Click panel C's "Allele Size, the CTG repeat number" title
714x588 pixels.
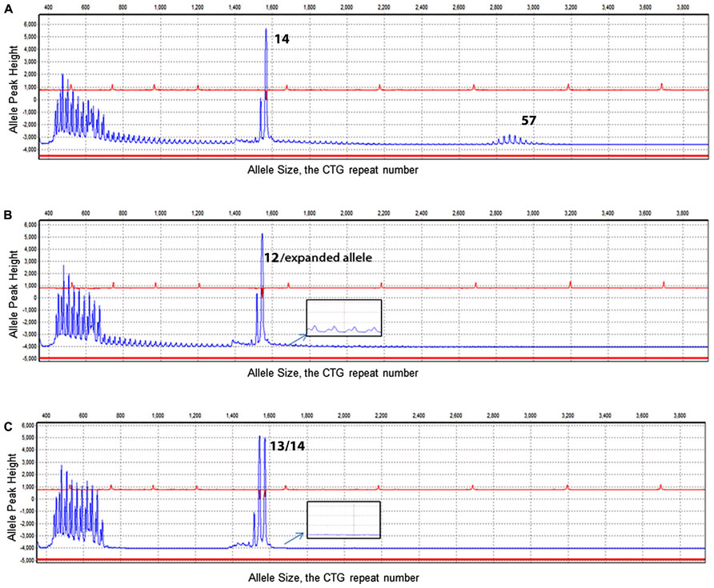coord(333,578)
